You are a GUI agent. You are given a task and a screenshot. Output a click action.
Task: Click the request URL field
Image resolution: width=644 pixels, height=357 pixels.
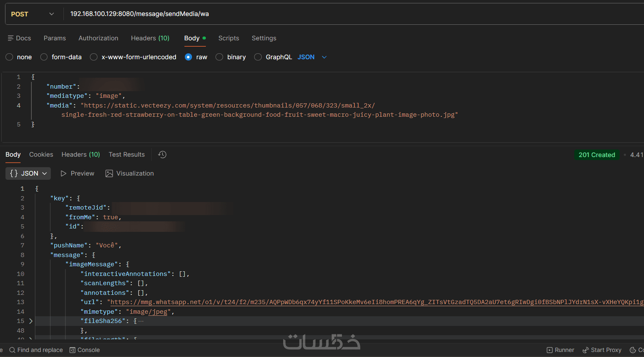(x=353, y=14)
